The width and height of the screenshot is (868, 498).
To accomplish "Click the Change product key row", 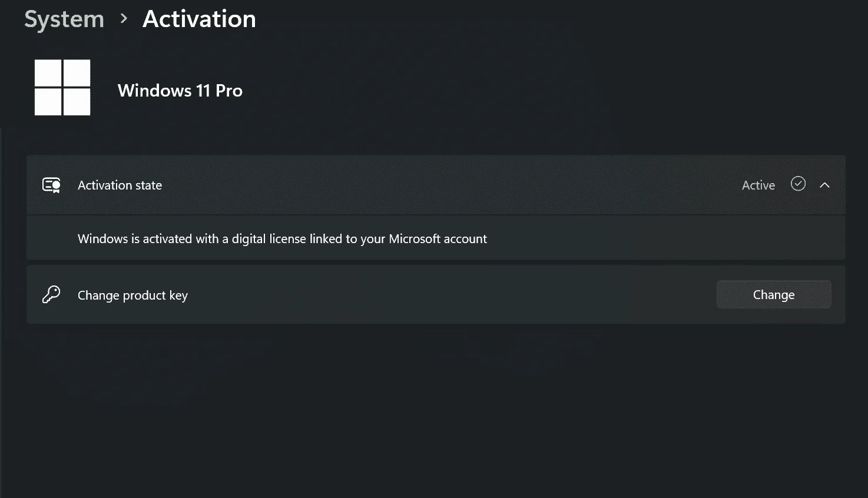I will click(436, 294).
